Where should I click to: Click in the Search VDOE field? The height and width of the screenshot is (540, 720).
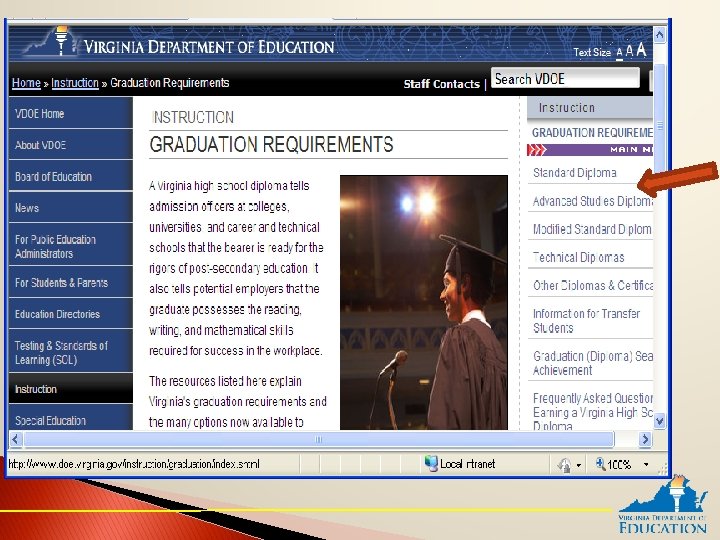[x=565, y=78]
